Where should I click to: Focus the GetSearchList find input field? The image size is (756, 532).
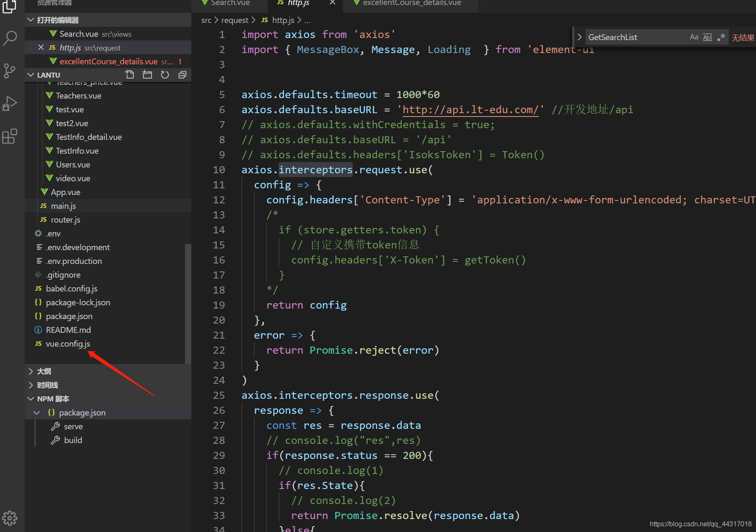tap(636, 37)
